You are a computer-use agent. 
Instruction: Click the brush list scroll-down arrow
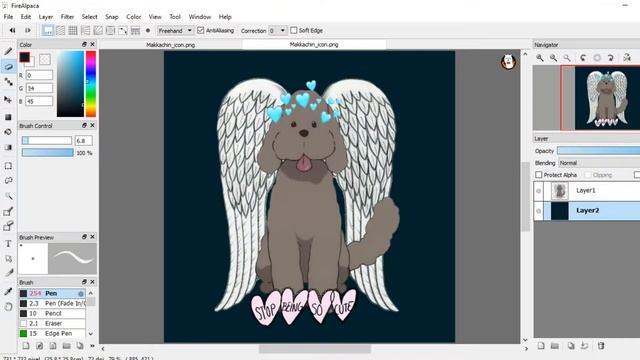point(91,334)
